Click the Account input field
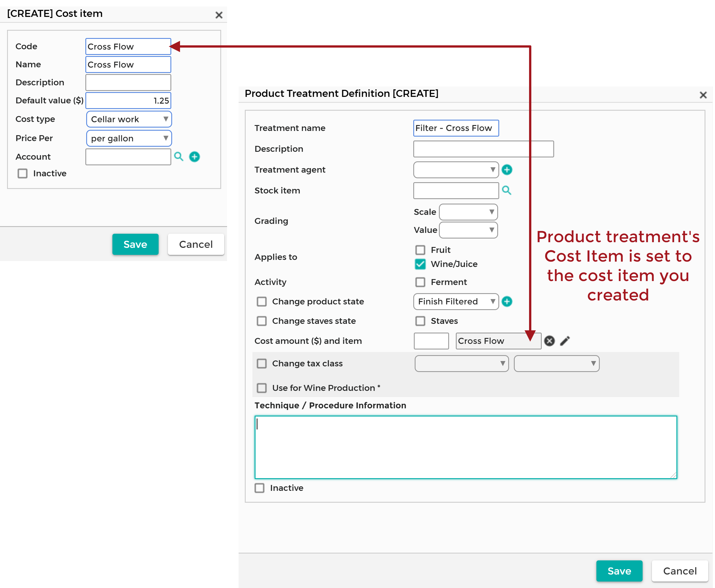The width and height of the screenshot is (715, 588). pyautogui.click(x=128, y=157)
